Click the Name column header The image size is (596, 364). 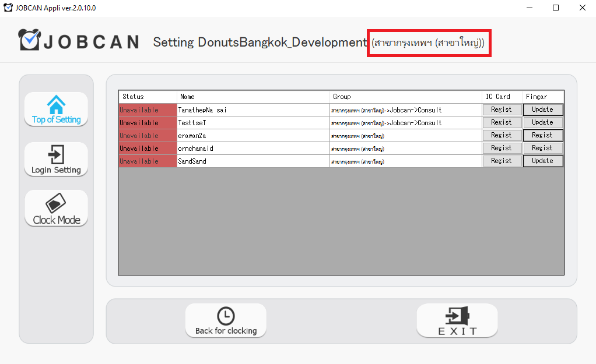253,97
